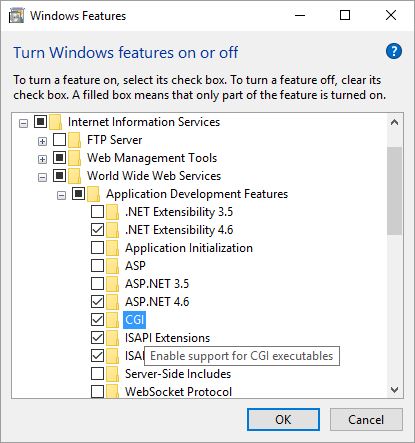
Task: Confirm changes with the OK button
Action: (x=283, y=420)
